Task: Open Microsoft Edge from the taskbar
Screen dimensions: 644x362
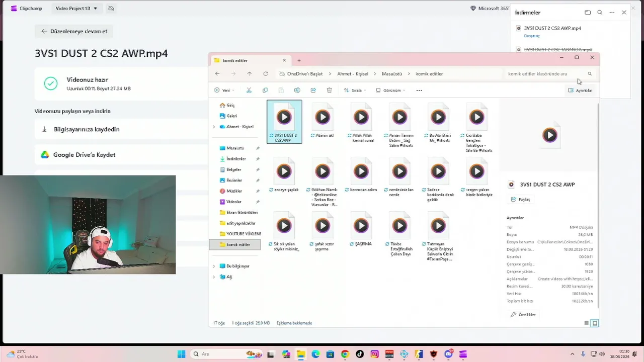Action: [315, 354]
